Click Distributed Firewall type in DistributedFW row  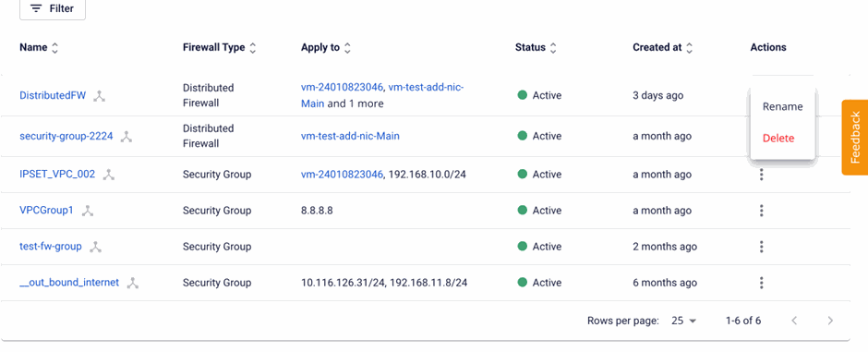tap(208, 95)
